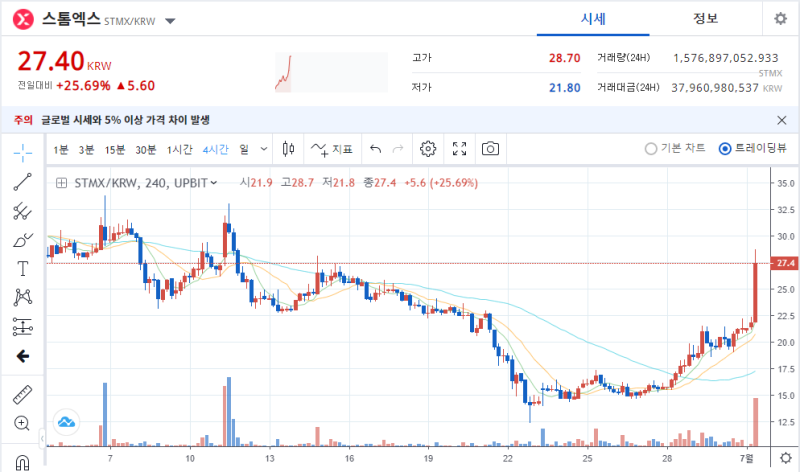Open page settings gear at top right
This screenshot has height=472, width=800.
point(781,19)
